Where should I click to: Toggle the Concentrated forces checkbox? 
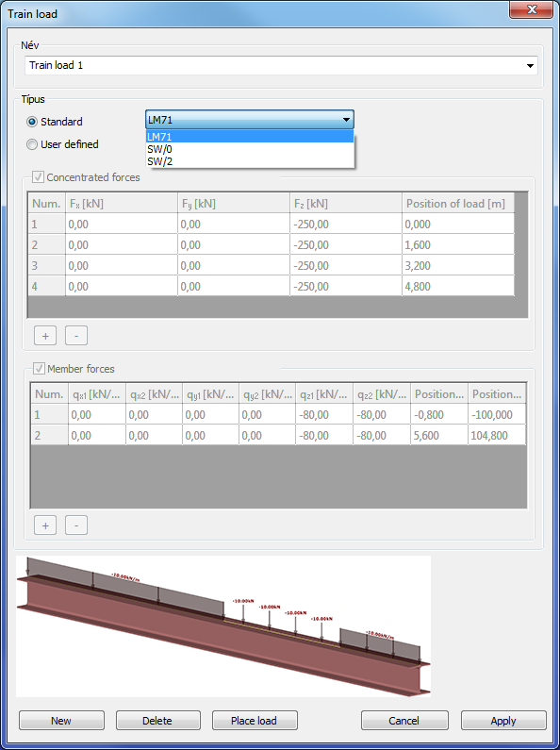39,177
